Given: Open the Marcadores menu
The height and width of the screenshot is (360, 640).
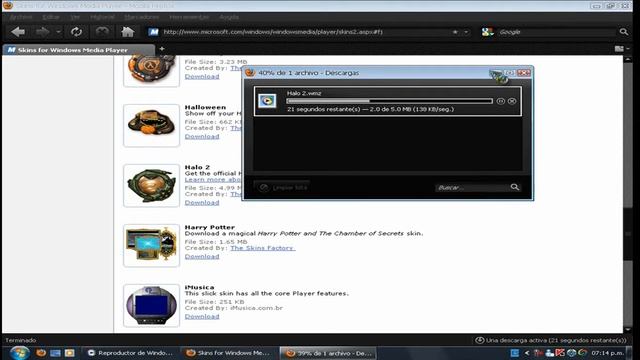Looking at the screenshot, I should coord(142,17).
